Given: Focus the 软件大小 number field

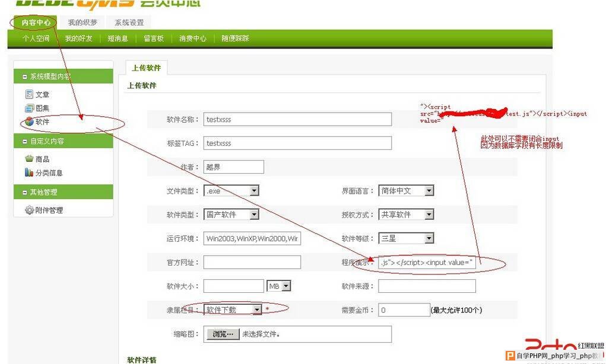Looking at the screenshot, I should click(x=234, y=286).
